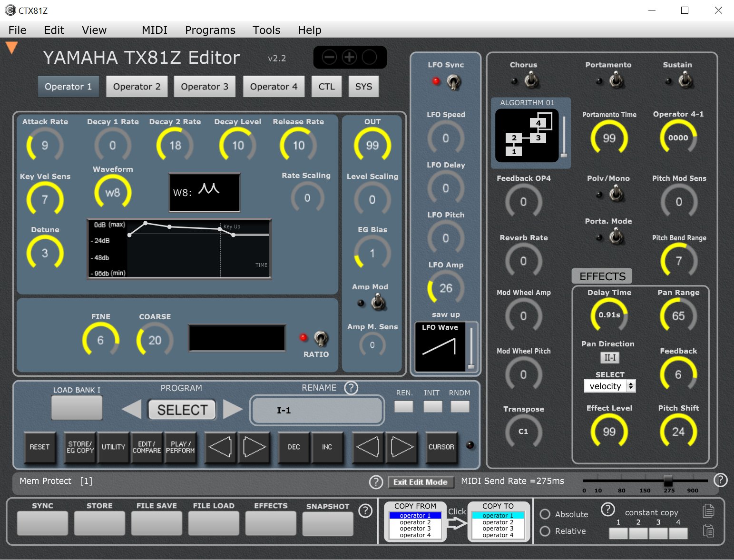
Task: Switch to the Operator 2 tab
Action: (137, 87)
